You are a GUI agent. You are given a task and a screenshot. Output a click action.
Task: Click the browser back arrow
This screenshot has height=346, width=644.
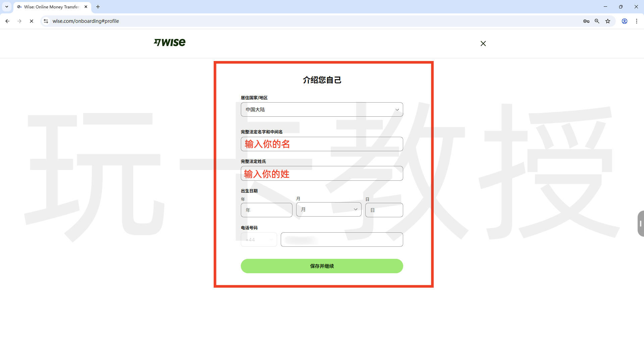7,21
